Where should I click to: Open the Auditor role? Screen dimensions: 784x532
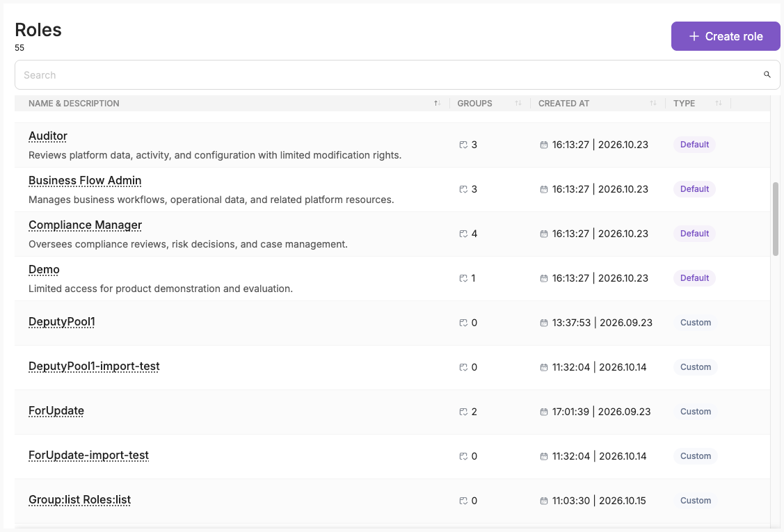tap(48, 136)
